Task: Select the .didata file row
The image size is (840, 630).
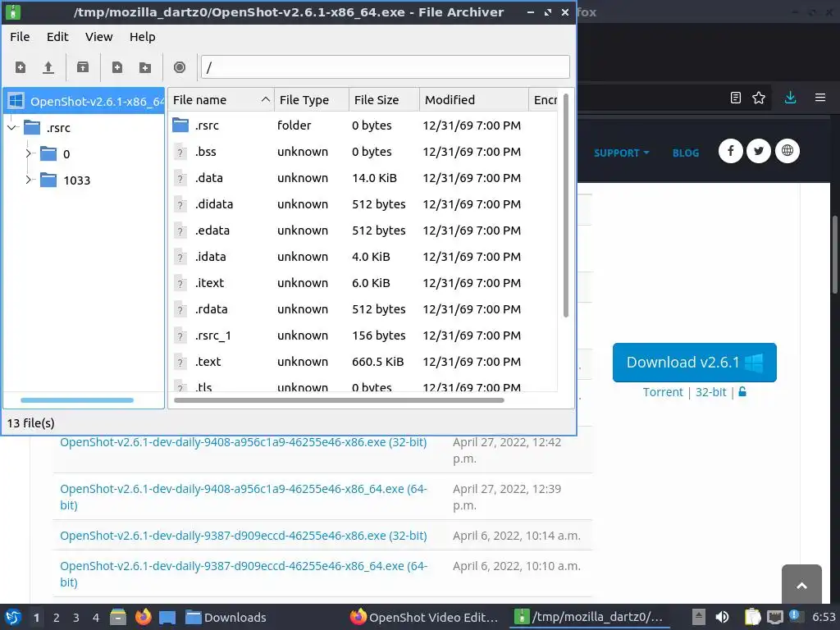Action: click(x=362, y=204)
